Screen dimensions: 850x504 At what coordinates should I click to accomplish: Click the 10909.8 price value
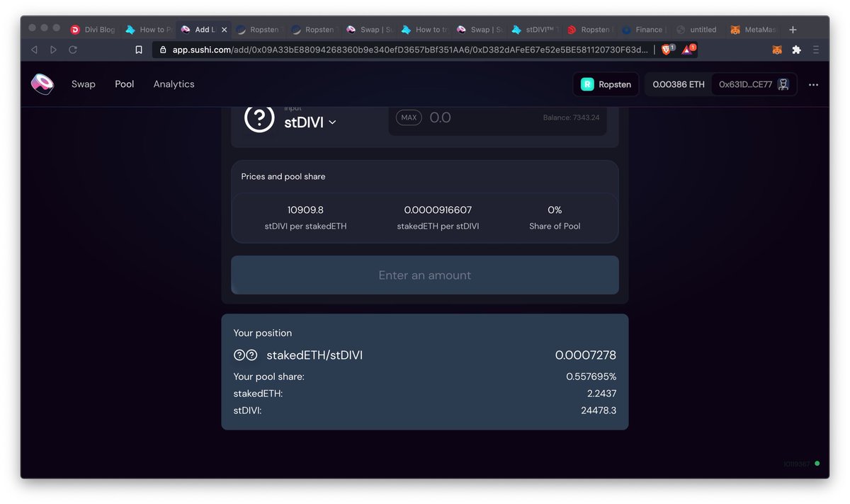pyautogui.click(x=305, y=210)
